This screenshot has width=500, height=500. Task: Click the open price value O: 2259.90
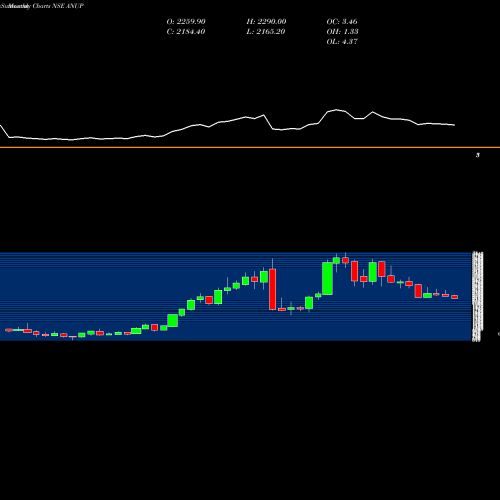186,22
